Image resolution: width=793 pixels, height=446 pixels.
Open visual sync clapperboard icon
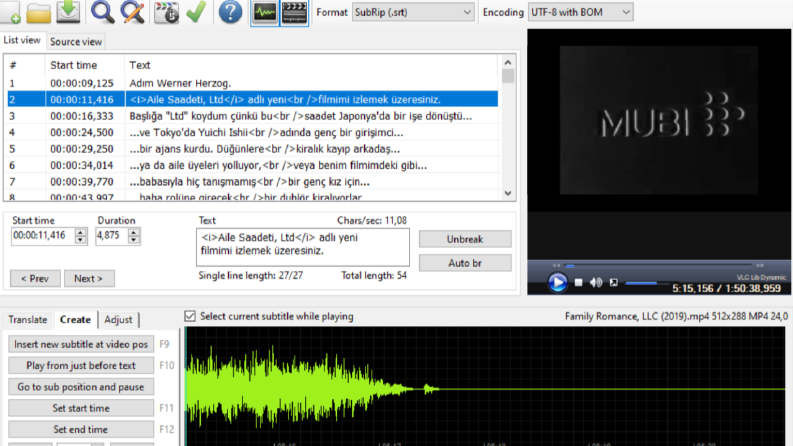[x=166, y=12]
